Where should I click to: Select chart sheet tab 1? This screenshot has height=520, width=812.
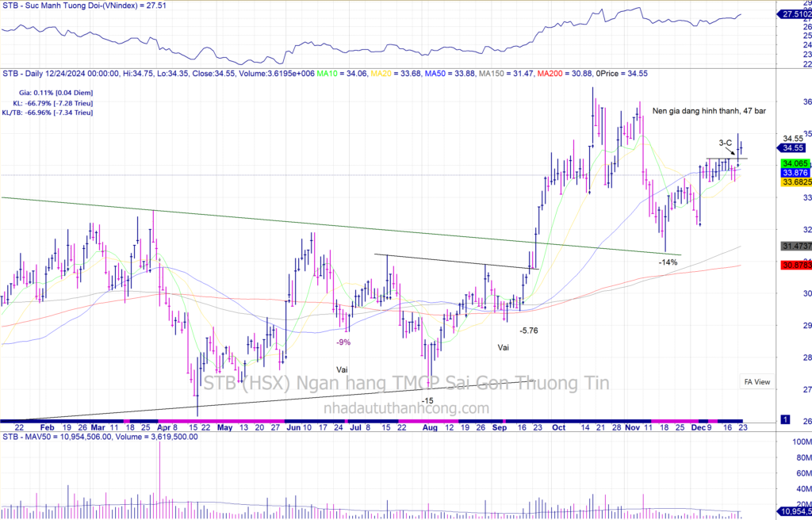[784, 419]
